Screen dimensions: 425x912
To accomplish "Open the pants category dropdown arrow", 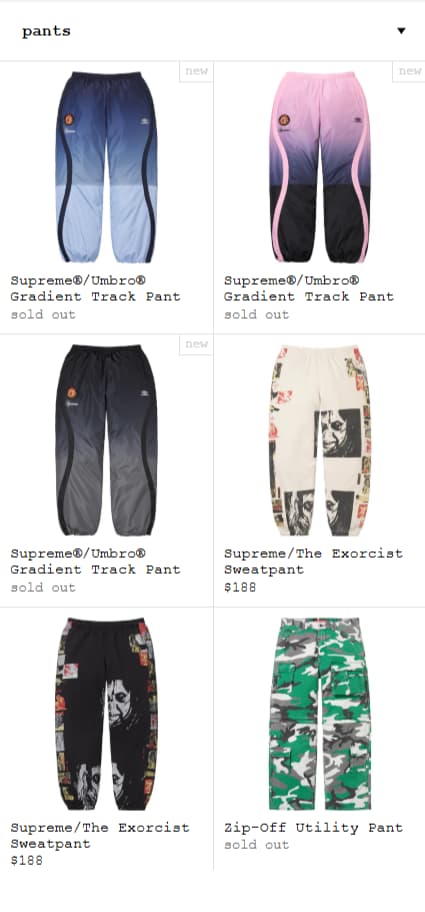I will (x=401, y=31).
